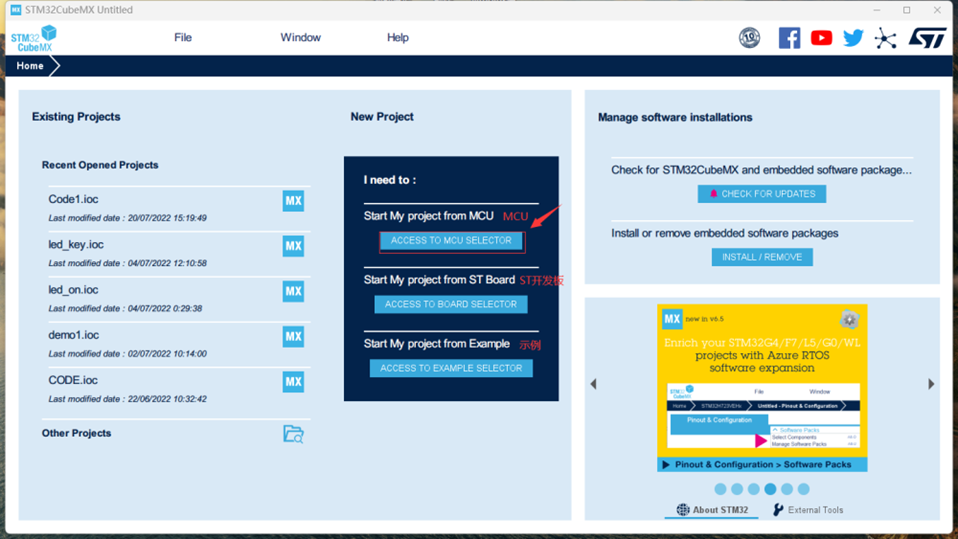Image resolution: width=958 pixels, height=539 pixels.
Task: Click 'Start My project from Example' text
Action: point(437,343)
